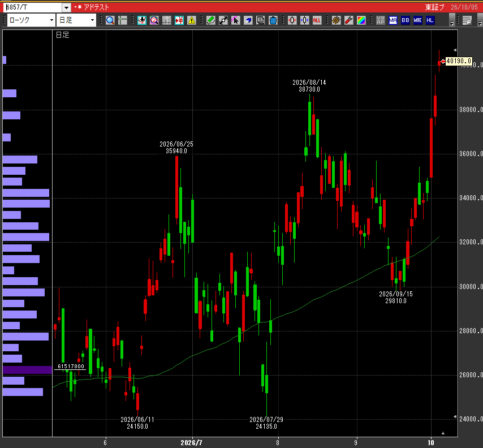Select the green pencil drawing tool
Screen dimensions: 483x448
point(211,20)
